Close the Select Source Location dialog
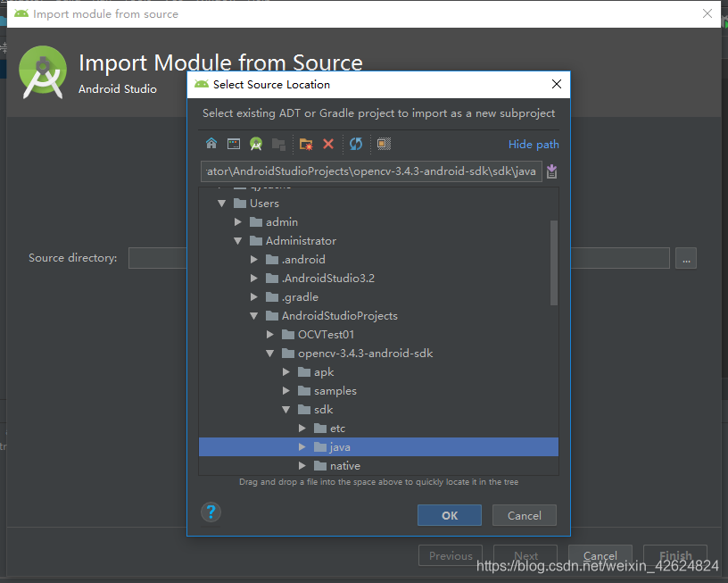The height and width of the screenshot is (583, 728). pos(556,84)
